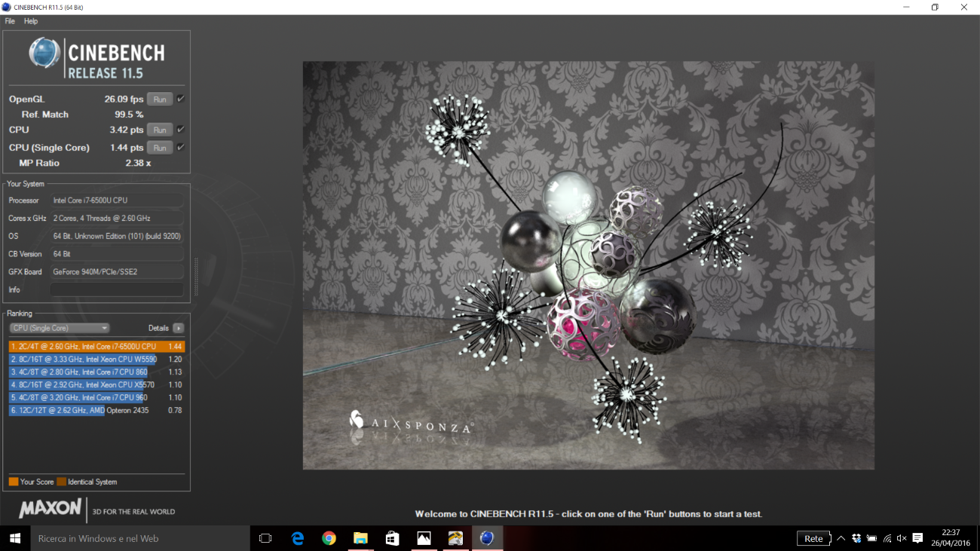
Task: Click the CB Version field value
Action: (117, 254)
